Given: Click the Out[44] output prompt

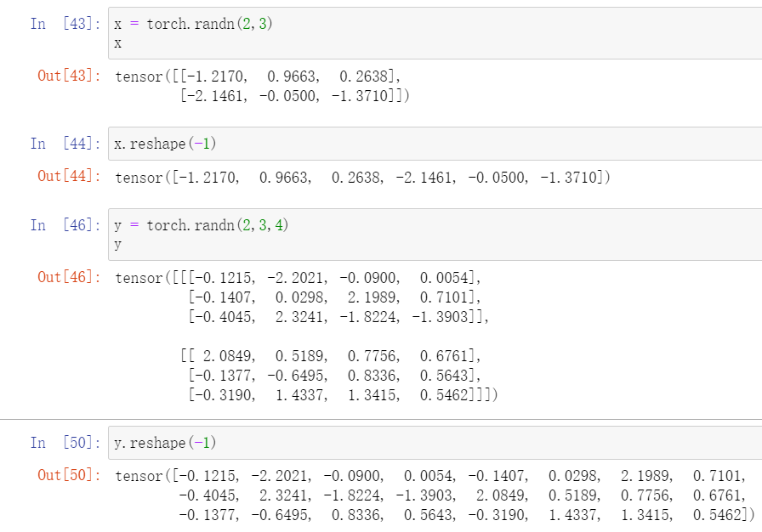Looking at the screenshot, I should point(68,177).
